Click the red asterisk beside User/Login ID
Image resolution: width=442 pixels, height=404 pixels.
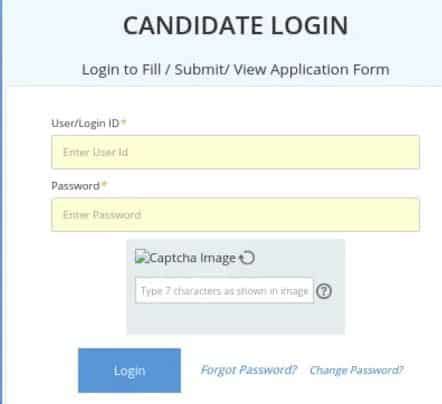point(124,122)
